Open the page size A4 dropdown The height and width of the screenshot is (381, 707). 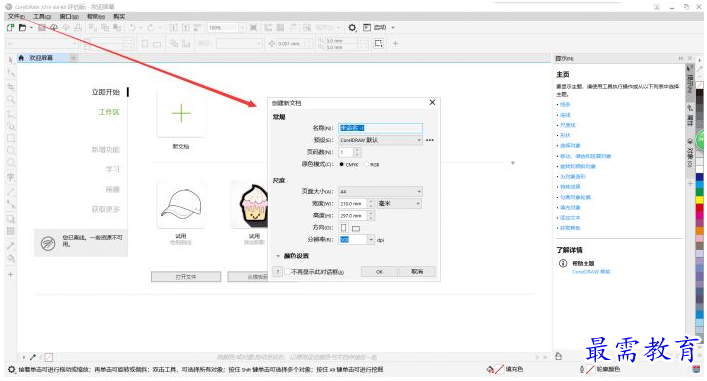pos(381,192)
